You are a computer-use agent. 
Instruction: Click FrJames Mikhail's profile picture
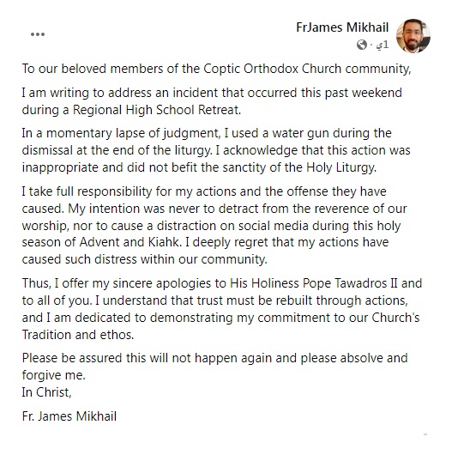413,36
